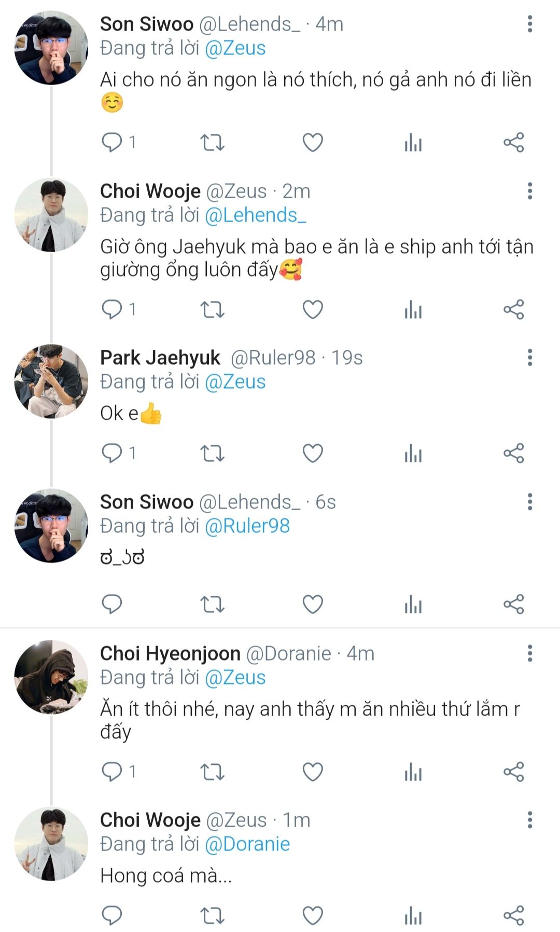Like Choi Wooje's "Hong coá mà..." tweet

313,915
